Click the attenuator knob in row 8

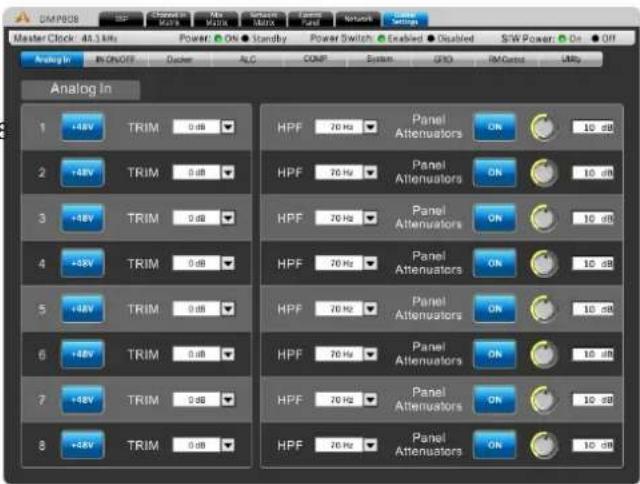pyautogui.click(x=544, y=445)
